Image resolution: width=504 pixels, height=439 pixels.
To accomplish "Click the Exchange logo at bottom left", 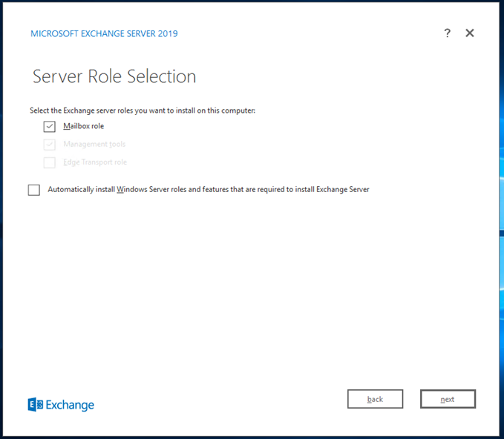I will point(61,405).
